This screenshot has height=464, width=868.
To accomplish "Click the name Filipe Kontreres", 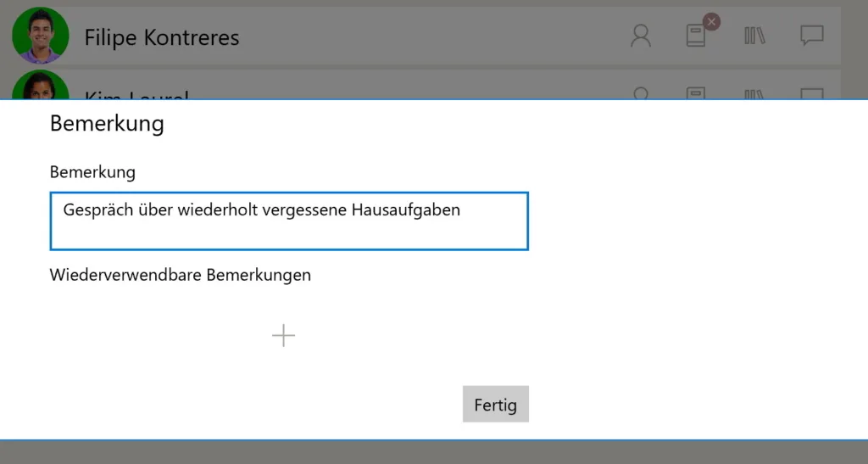I will [x=162, y=37].
